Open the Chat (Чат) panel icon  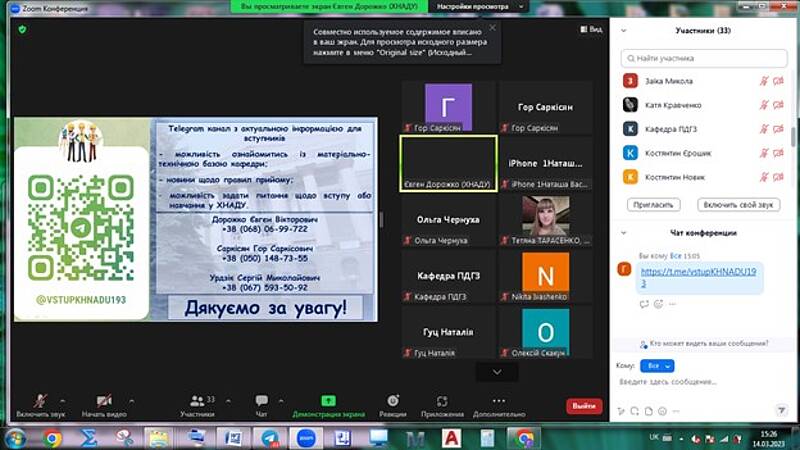[x=261, y=400]
